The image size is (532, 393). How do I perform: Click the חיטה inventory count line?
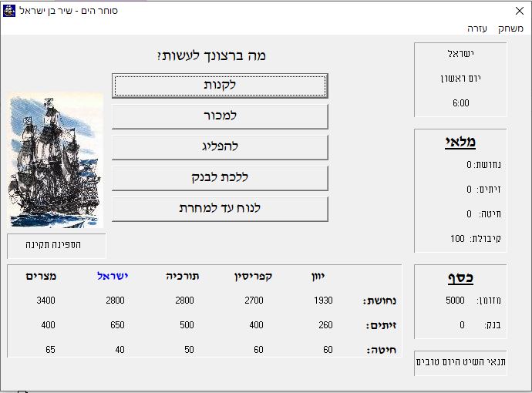pyautogui.click(x=483, y=214)
